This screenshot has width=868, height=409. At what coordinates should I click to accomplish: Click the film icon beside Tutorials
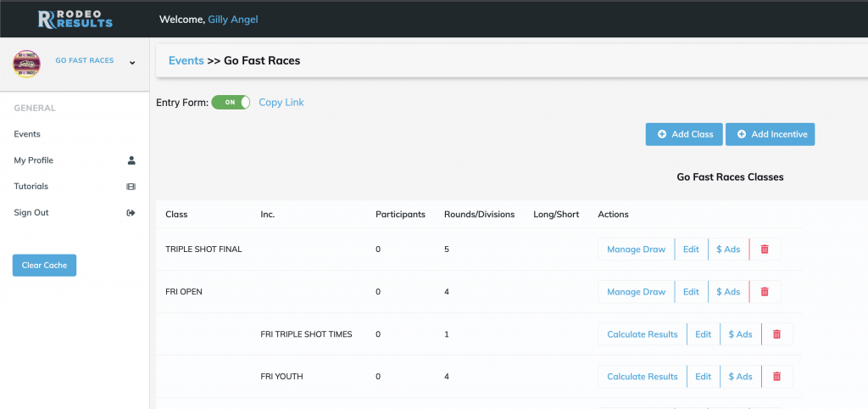point(131,187)
